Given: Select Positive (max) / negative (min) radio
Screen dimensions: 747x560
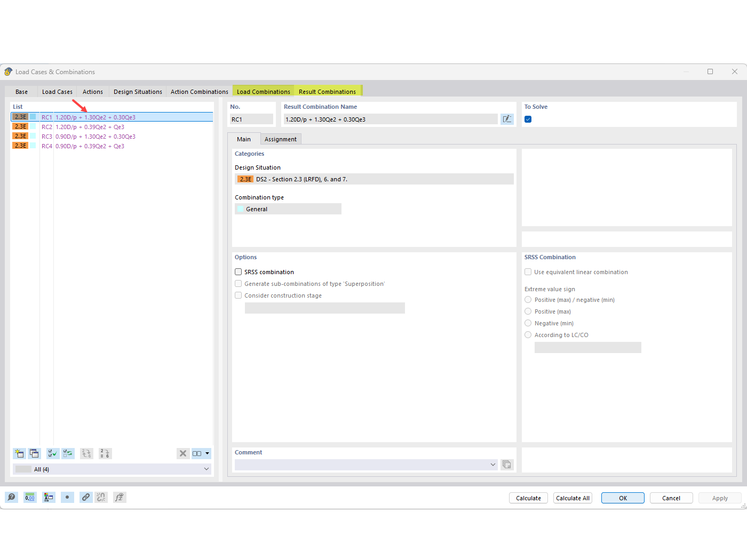Looking at the screenshot, I should (528, 300).
